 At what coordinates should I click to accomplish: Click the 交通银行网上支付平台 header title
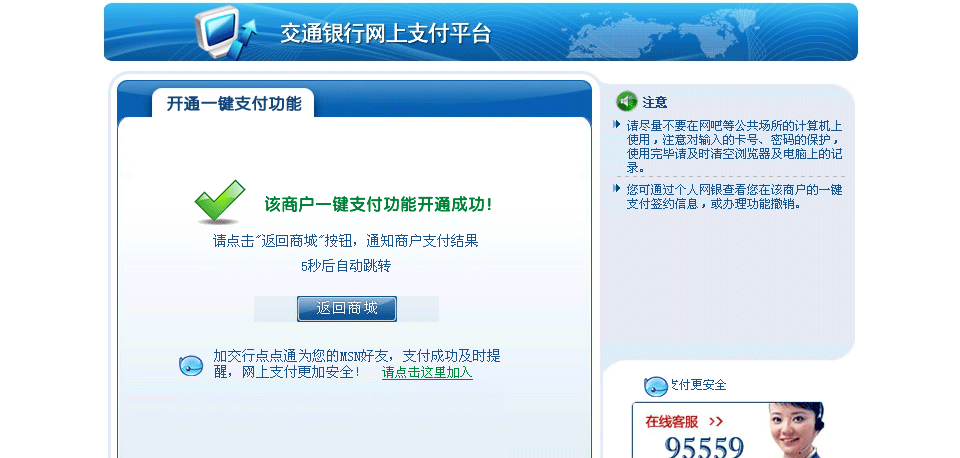[x=386, y=33]
